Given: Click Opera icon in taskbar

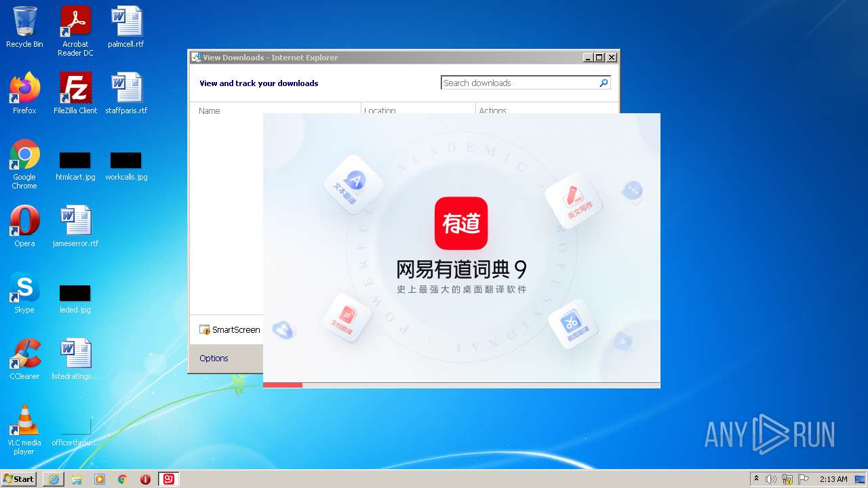Looking at the screenshot, I should click(145, 479).
